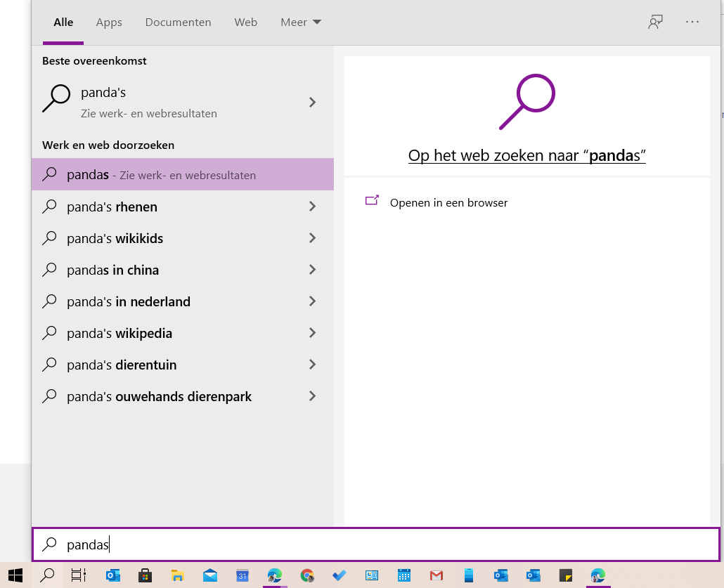Switch to the Alle tab
This screenshot has height=588, width=724.
pos(63,22)
